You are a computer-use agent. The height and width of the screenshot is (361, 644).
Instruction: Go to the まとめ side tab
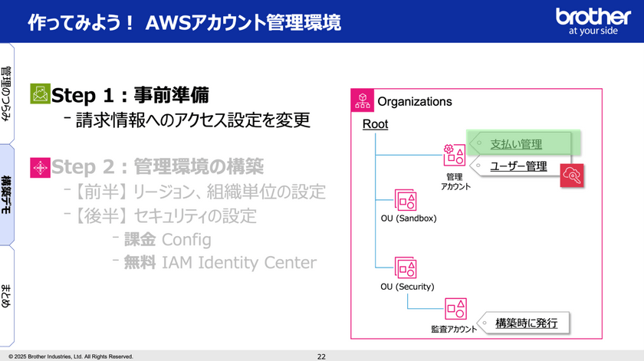(x=7, y=295)
